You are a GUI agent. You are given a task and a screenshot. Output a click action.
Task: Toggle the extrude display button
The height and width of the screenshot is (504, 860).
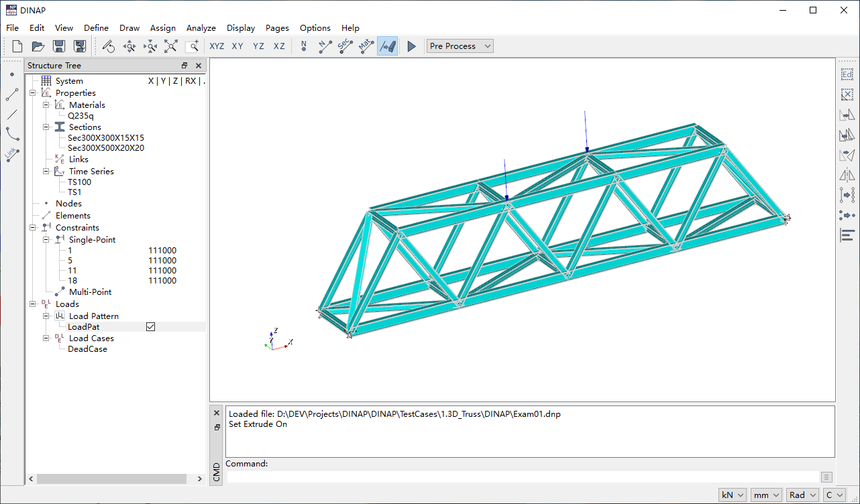tap(387, 46)
